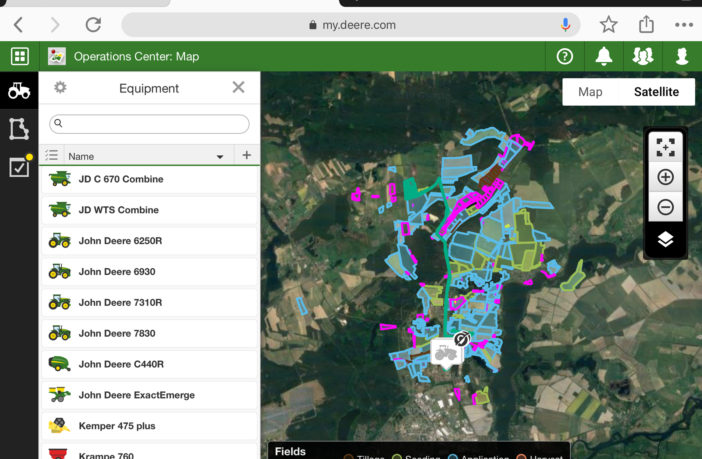Go back in the browser

(x=18, y=25)
